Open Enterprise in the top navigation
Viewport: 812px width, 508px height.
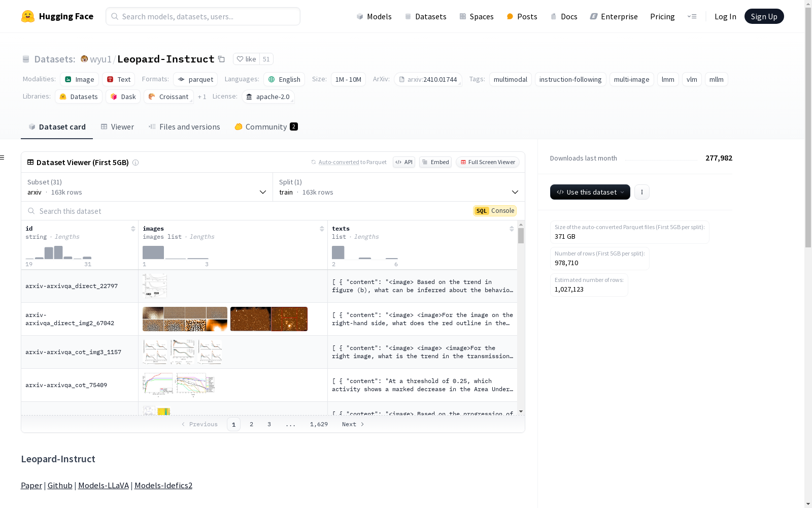click(614, 16)
